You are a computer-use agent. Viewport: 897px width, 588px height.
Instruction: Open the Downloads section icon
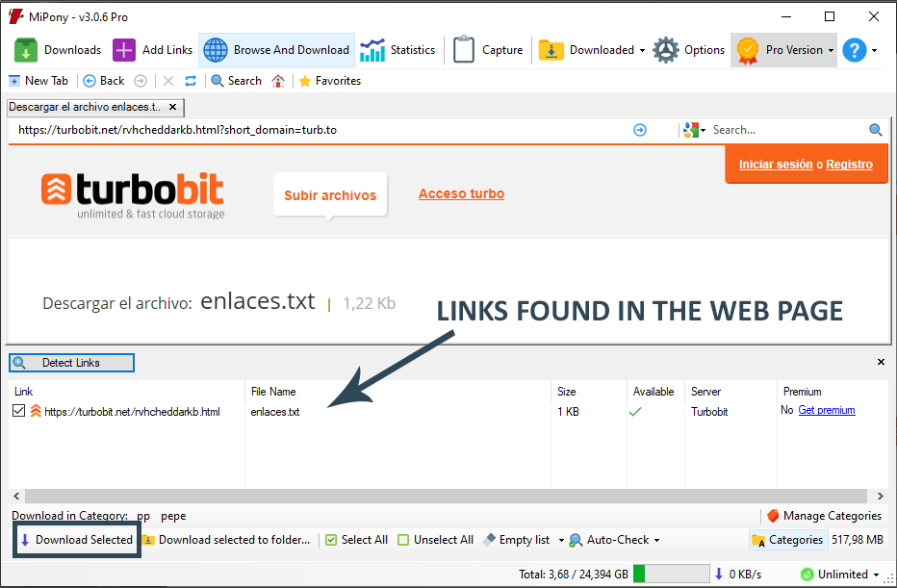point(27,50)
